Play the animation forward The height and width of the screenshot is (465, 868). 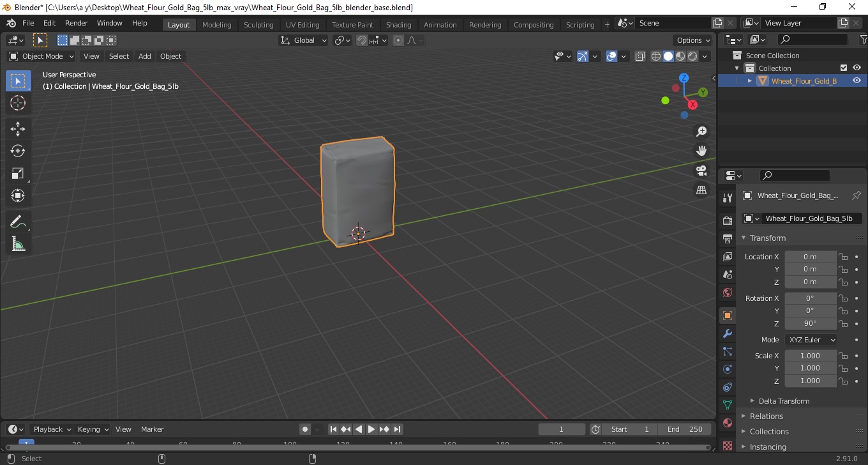371,429
